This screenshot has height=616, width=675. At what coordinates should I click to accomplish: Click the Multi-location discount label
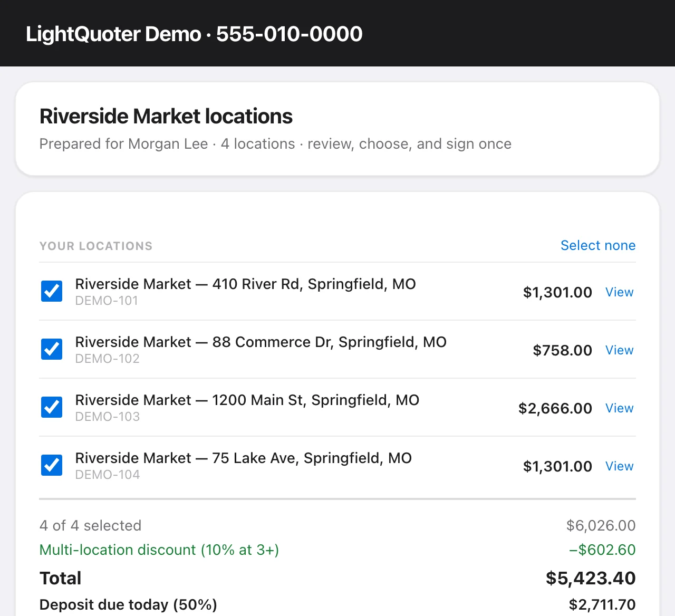click(x=159, y=550)
